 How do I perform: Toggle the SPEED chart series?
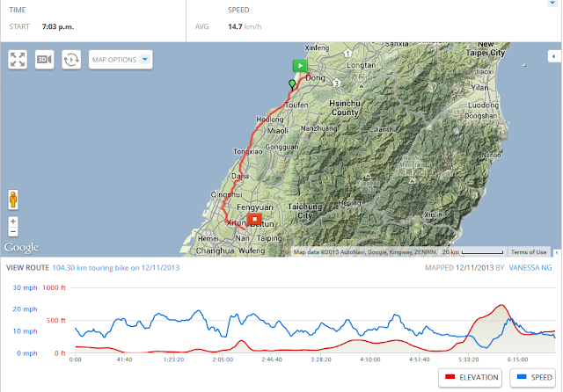[x=533, y=378]
